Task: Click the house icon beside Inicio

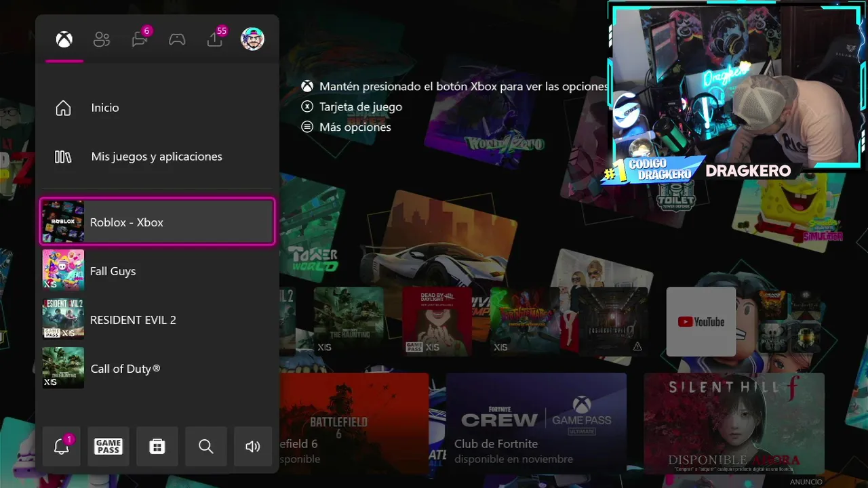Action: (63, 108)
